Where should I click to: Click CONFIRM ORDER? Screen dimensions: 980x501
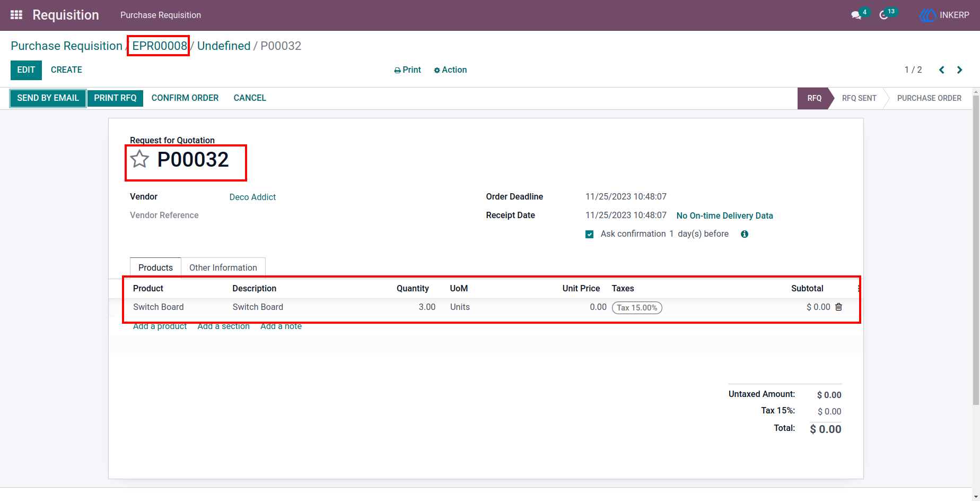click(x=185, y=98)
